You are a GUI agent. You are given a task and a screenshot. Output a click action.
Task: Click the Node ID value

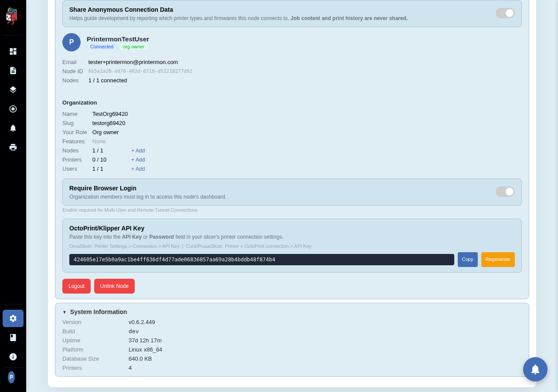(140, 71)
